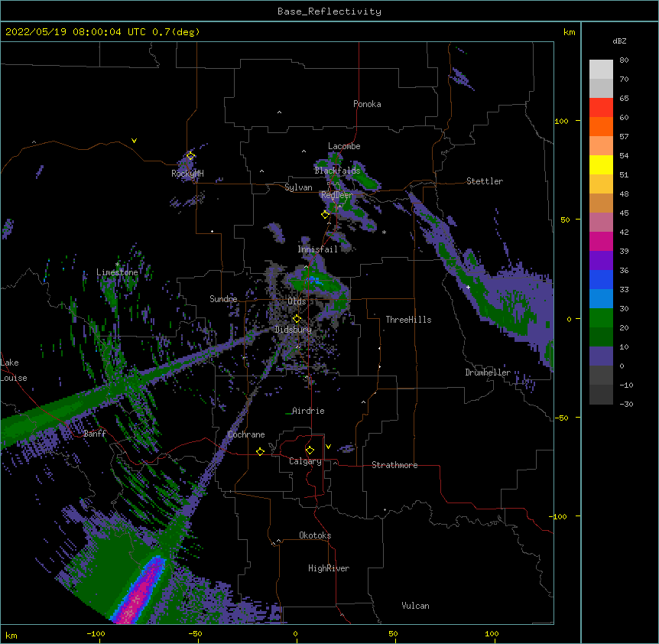Click the slate-purple 10-0 dBZ swatch
The image size is (659, 644).
point(601,356)
